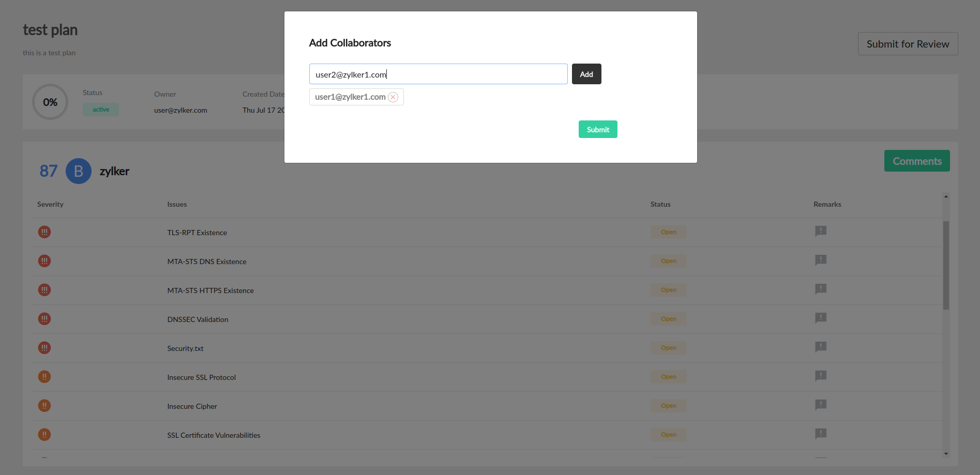This screenshot has width=980, height=475.
Task: Click Open status of Security.txt
Action: tap(668, 348)
